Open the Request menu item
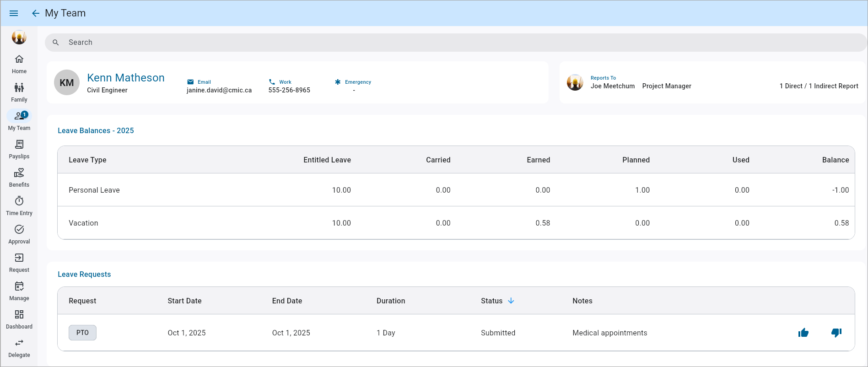The image size is (868, 367). pyautogui.click(x=19, y=263)
